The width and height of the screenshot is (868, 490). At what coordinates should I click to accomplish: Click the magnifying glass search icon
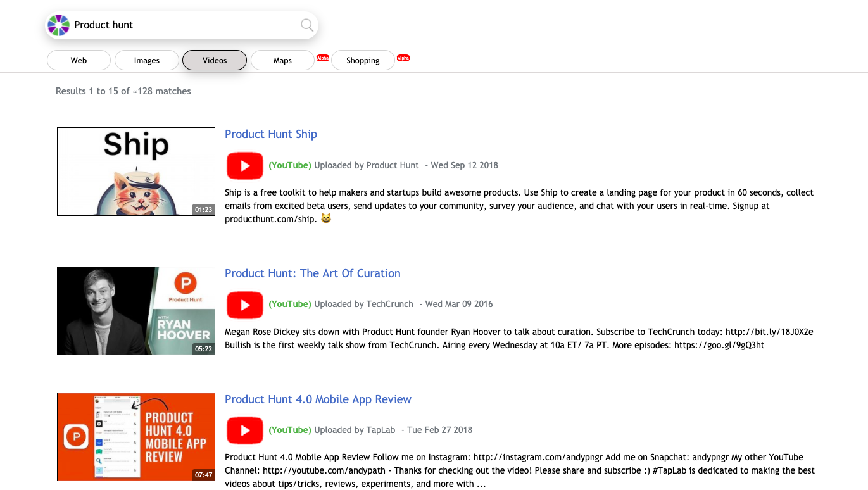[x=307, y=25]
